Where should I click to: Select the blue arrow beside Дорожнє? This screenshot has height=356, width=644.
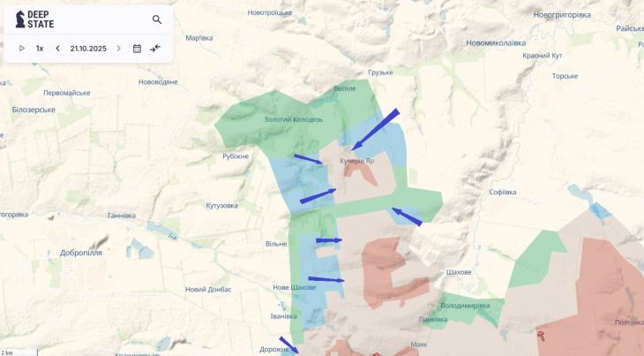coord(288,345)
